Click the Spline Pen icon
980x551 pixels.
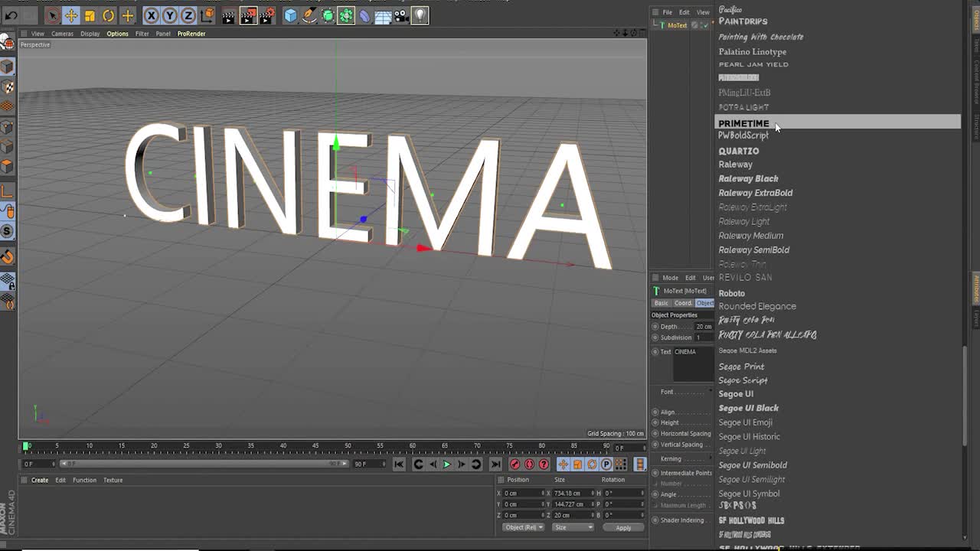point(309,15)
